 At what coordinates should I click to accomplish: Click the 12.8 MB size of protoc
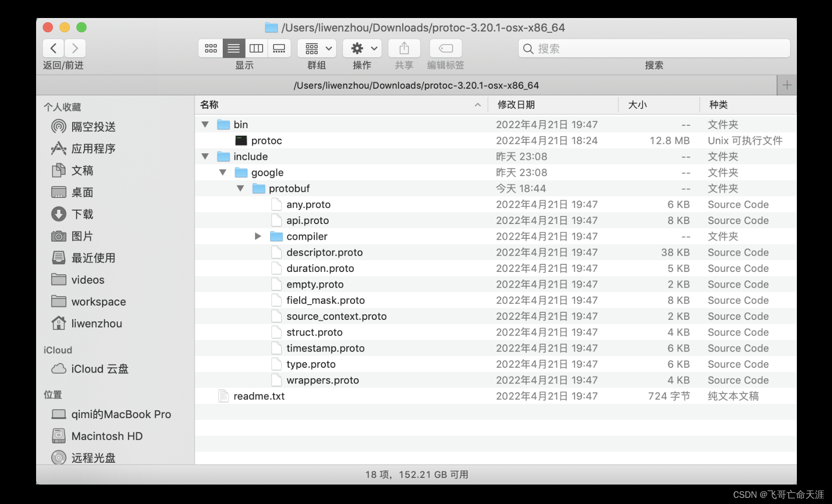click(x=670, y=140)
